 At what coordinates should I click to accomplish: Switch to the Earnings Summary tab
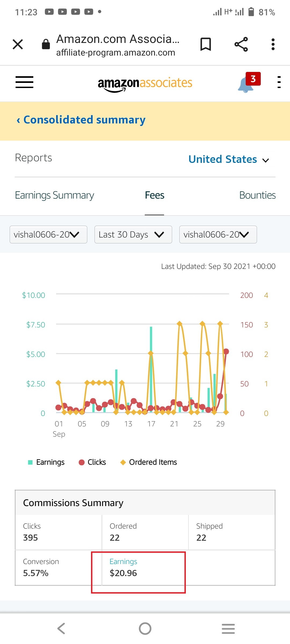(55, 195)
